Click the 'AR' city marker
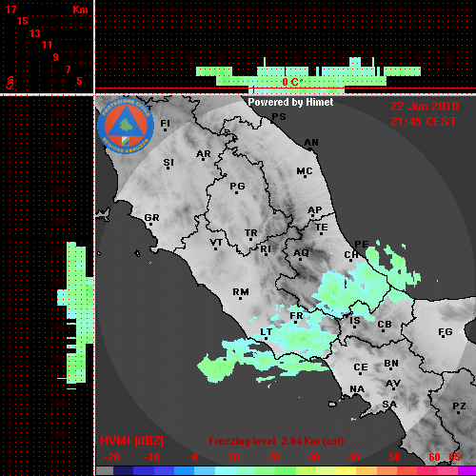Viewport: 476px width, 476px height. 204,155
